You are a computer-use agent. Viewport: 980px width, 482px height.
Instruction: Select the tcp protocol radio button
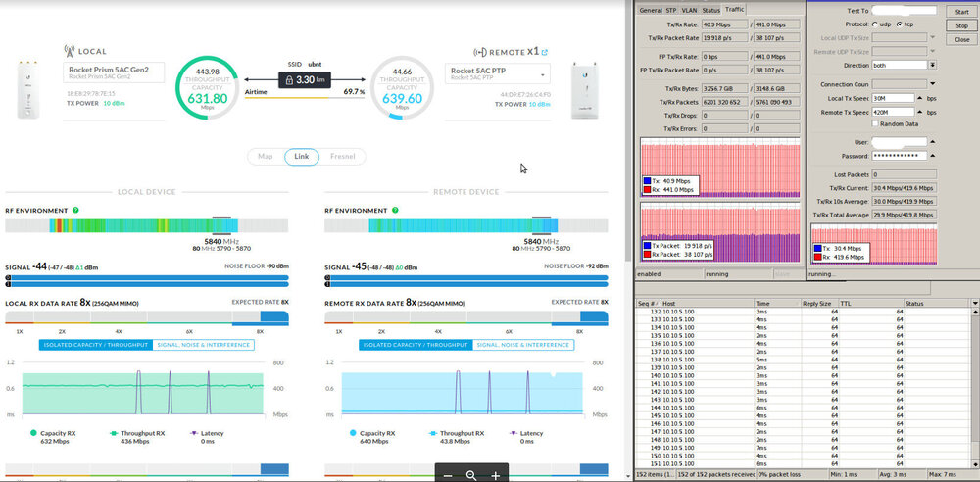(x=899, y=24)
